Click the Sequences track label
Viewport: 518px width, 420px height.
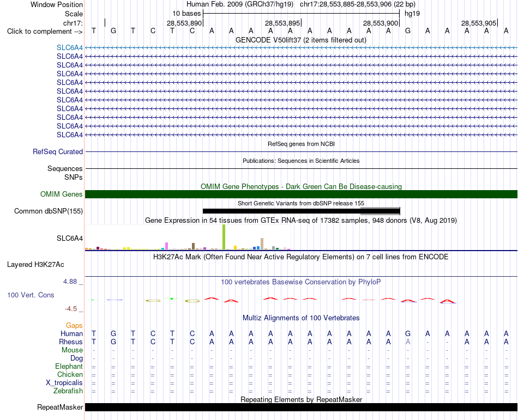pos(65,168)
